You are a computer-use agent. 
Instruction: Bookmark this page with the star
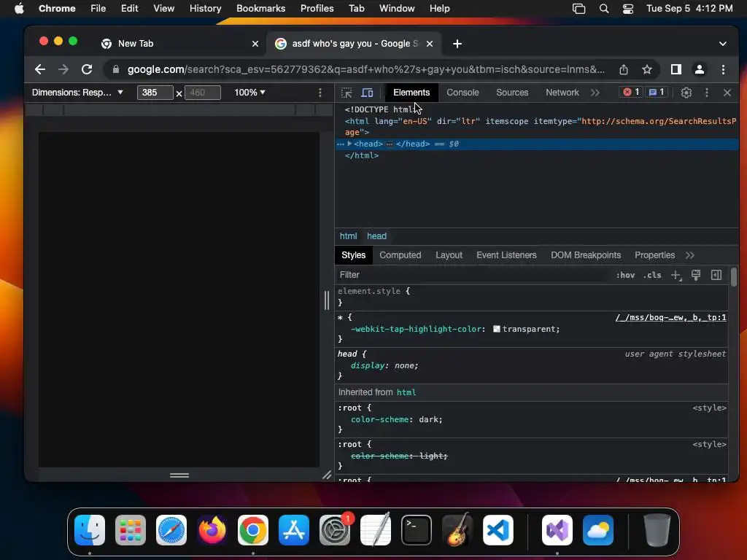[647, 69]
